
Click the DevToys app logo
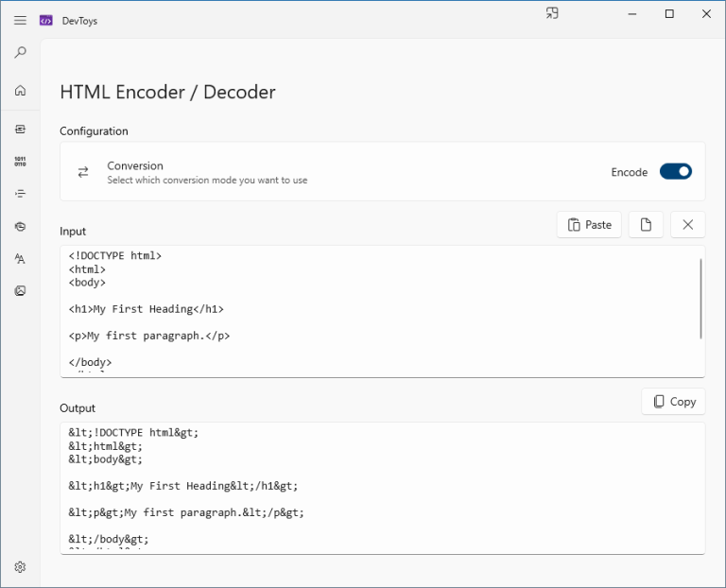click(45, 21)
